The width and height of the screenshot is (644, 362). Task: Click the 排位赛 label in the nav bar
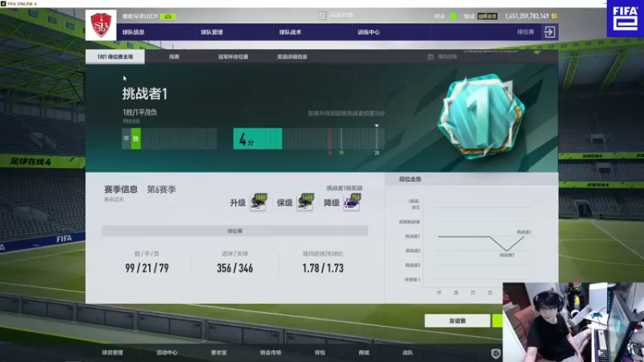(x=526, y=31)
